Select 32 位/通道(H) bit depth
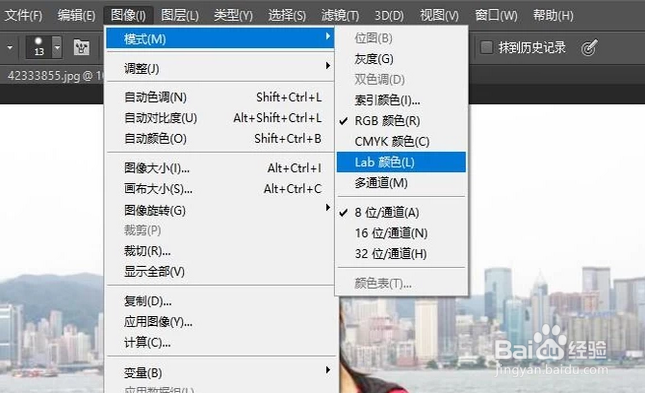 point(401,253)
